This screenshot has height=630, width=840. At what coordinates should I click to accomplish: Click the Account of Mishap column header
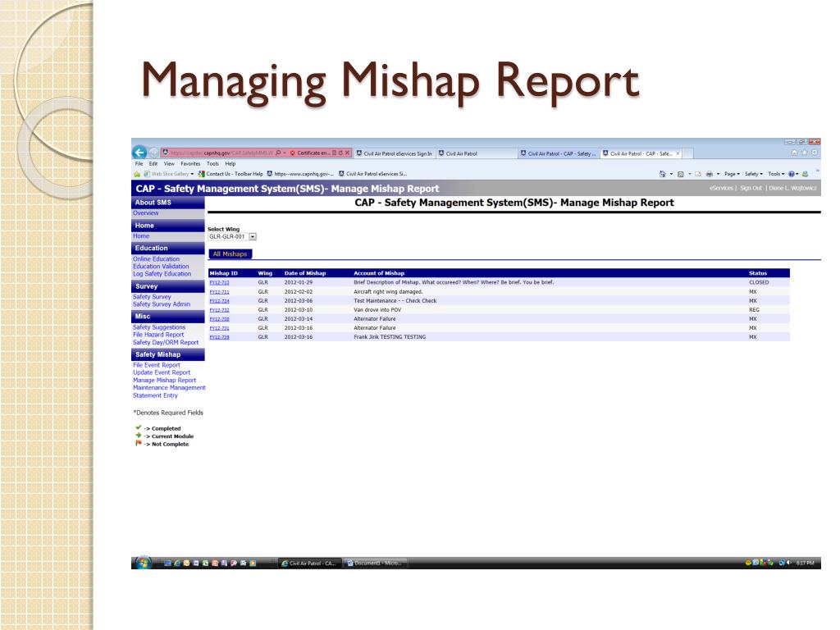pos(379,273)
